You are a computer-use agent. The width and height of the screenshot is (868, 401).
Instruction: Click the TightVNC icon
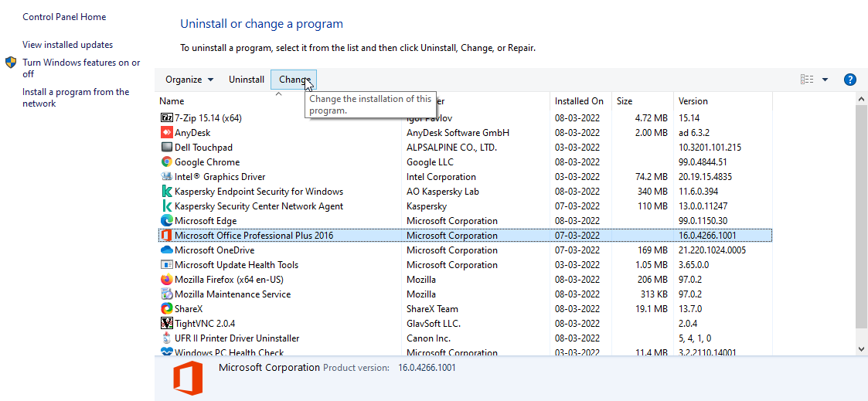tap(167, 323)
